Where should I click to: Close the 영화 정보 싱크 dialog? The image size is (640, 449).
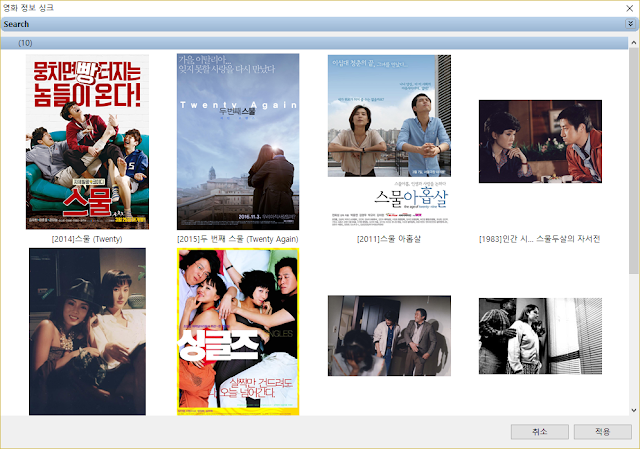pos(630,8)
